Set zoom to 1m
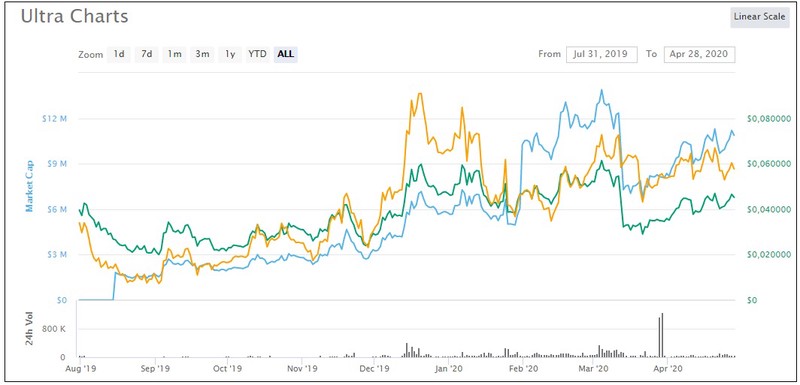800x385 pixels. point(174,54)
